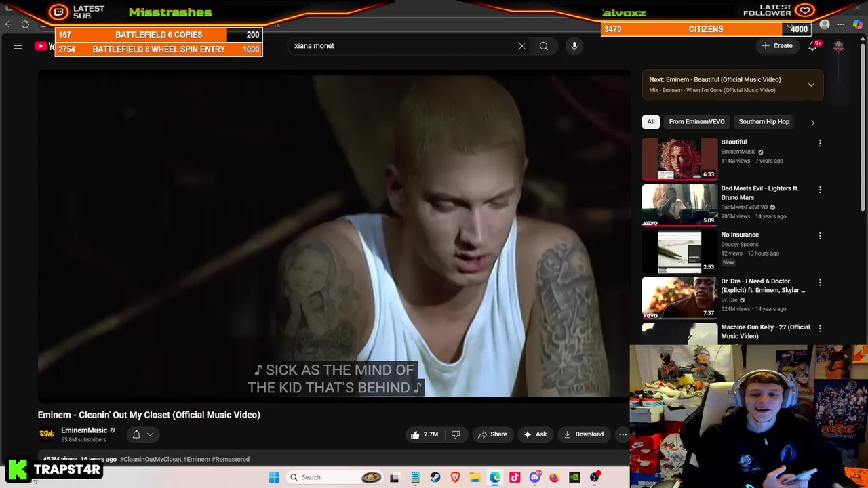Click the Create button

777,46
